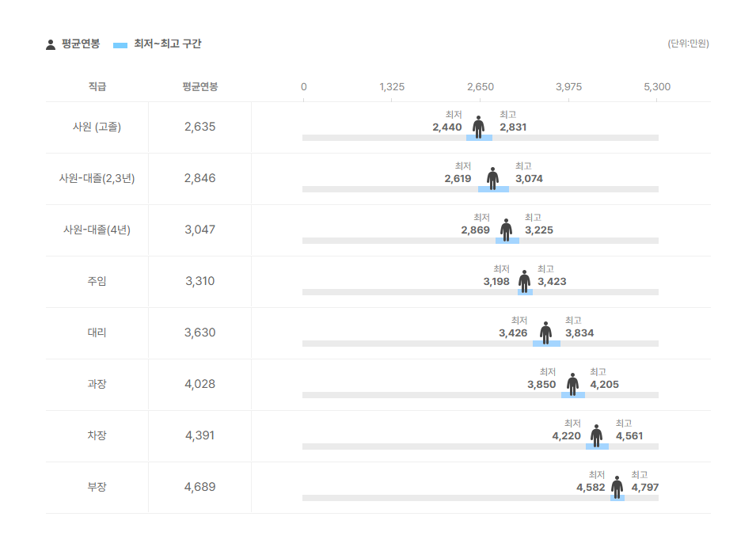Click the 평균연봉 column header
Viewport: 756px width, 551px height.
199,87
